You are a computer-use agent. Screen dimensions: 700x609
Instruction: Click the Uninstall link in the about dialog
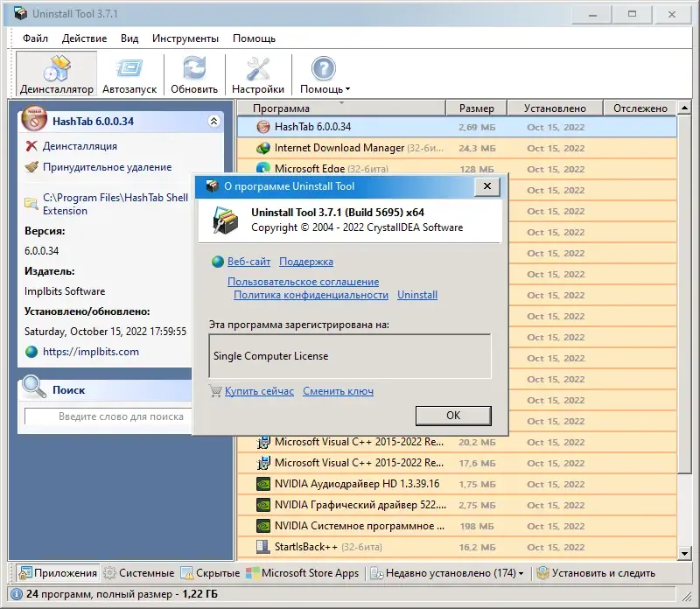pos(417,295)
